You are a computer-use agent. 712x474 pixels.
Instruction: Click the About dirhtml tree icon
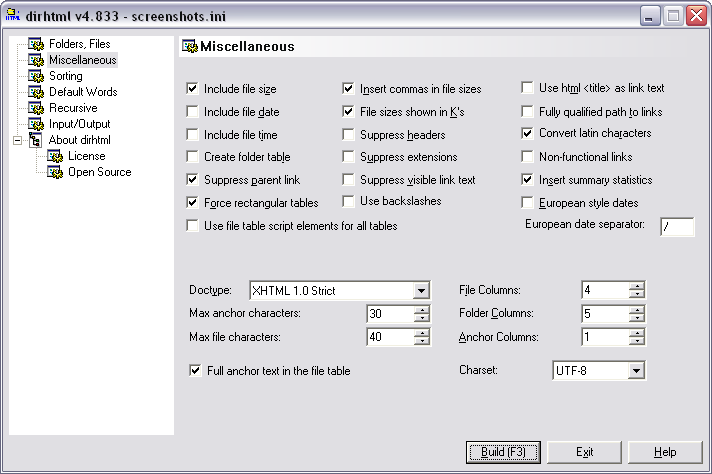coord(35,140)
